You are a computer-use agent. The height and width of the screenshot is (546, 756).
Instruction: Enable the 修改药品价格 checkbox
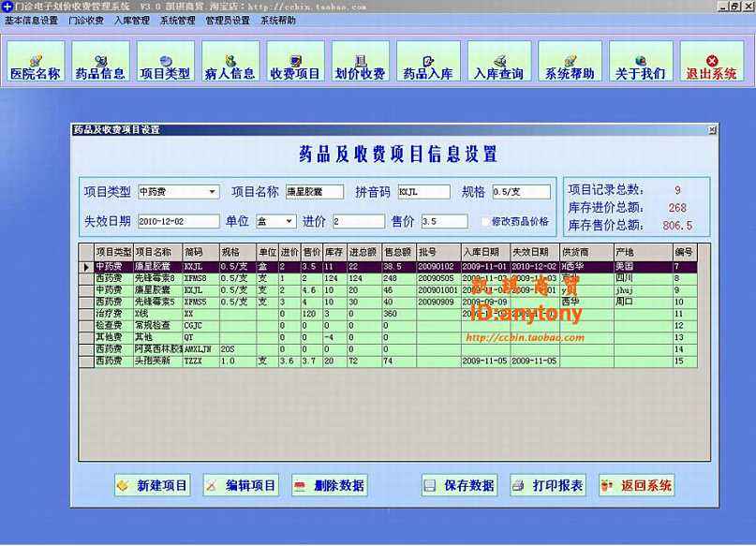click(484, 222)
